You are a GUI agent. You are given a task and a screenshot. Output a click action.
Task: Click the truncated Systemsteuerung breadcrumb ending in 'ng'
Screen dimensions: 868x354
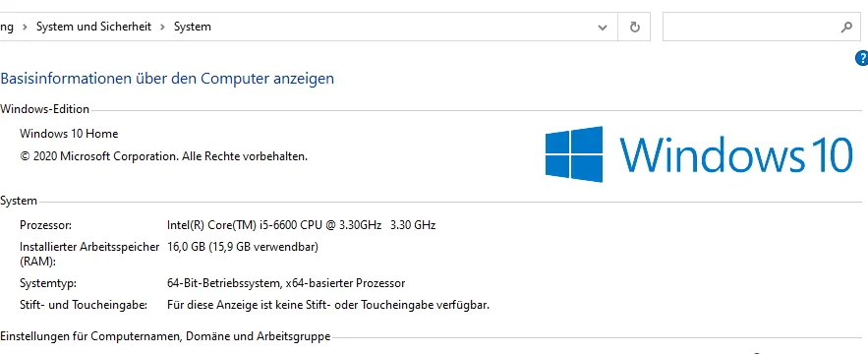coord(7,27)
